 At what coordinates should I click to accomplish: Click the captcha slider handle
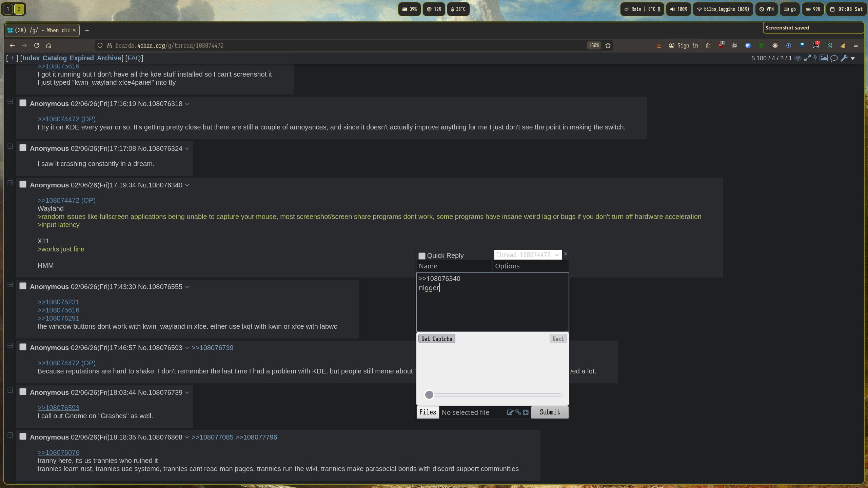pyautogui.click(x=429, y=395)
